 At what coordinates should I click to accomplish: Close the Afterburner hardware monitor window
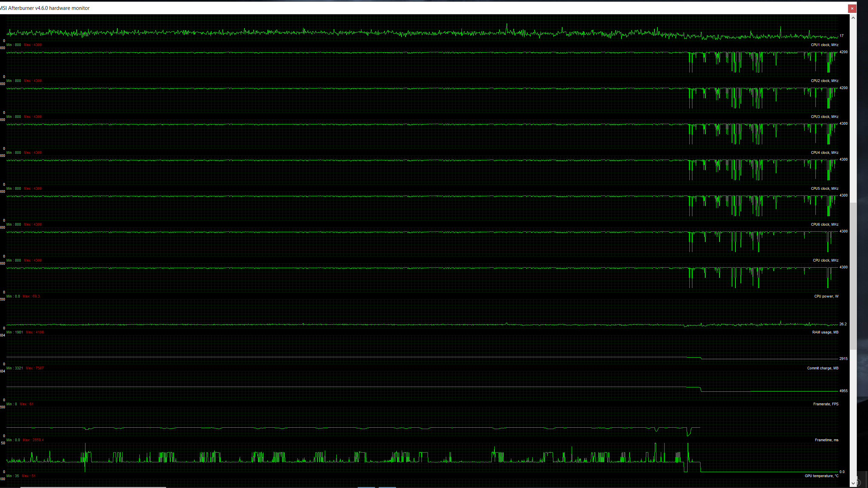pos(852,8)
